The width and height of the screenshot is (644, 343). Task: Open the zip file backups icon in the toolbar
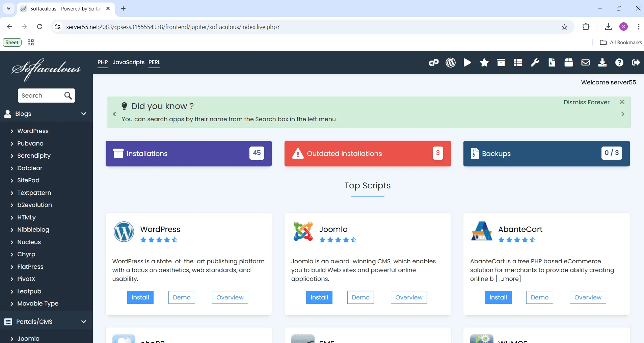(x=552, y=62)
